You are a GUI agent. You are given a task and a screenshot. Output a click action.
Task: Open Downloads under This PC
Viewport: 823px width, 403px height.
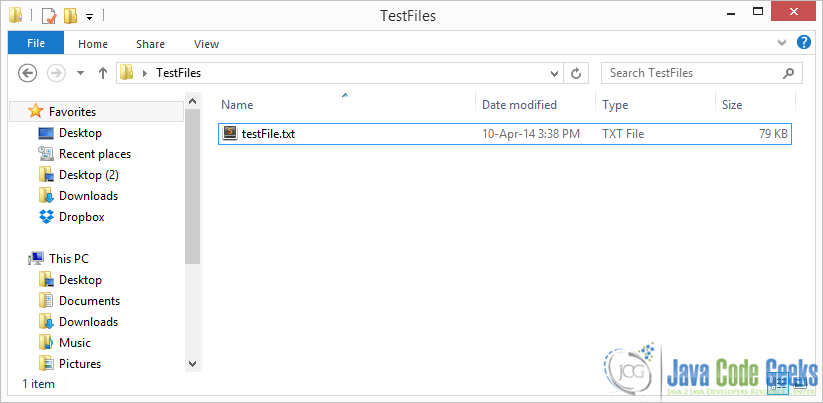pos(88,322)
